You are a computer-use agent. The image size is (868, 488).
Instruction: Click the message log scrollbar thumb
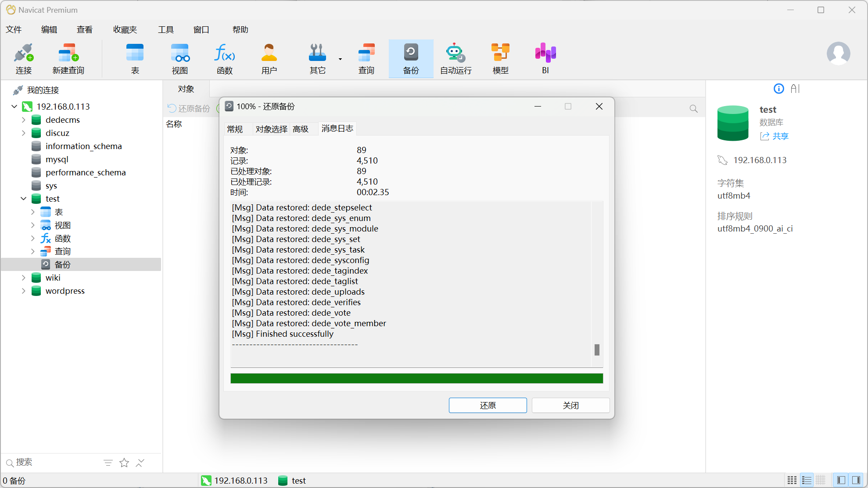597,349
